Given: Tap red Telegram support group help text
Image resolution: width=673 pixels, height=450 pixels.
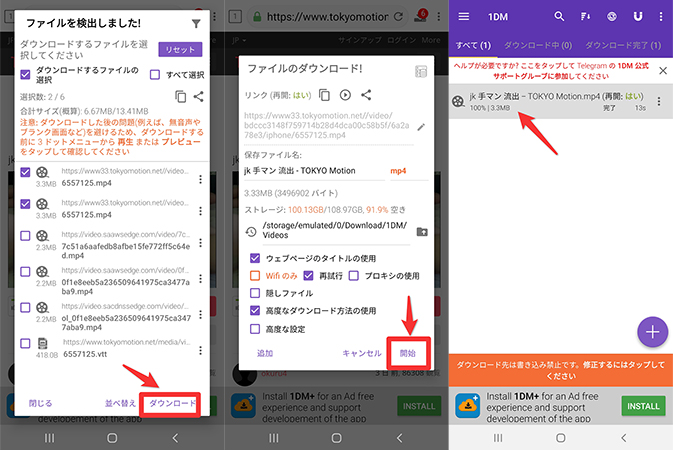Looking at the screenshot, I should click(x=551, y=71).
